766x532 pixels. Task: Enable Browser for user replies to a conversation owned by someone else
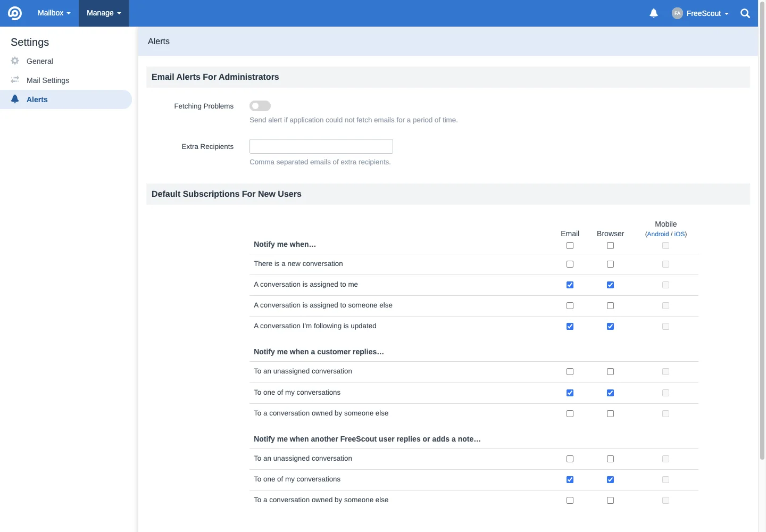coord(610,501)
